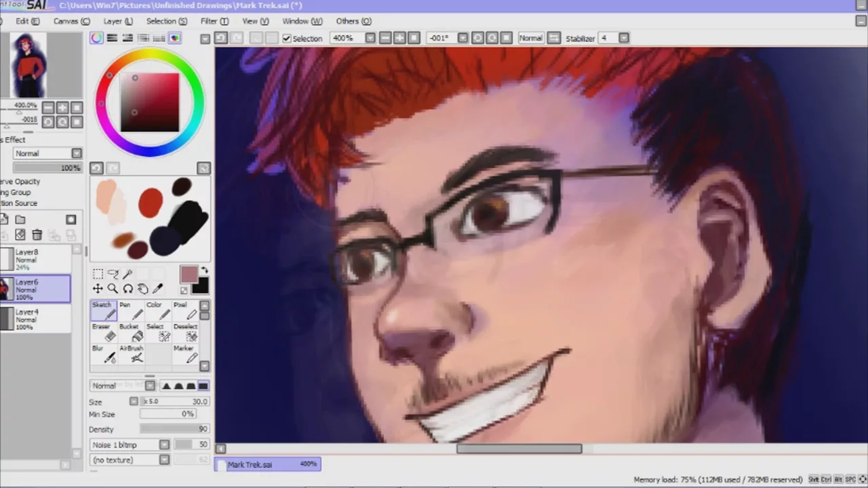Open the quick bar options dropdown arrow
Screen dimensions: 868x488
point(205,39)
